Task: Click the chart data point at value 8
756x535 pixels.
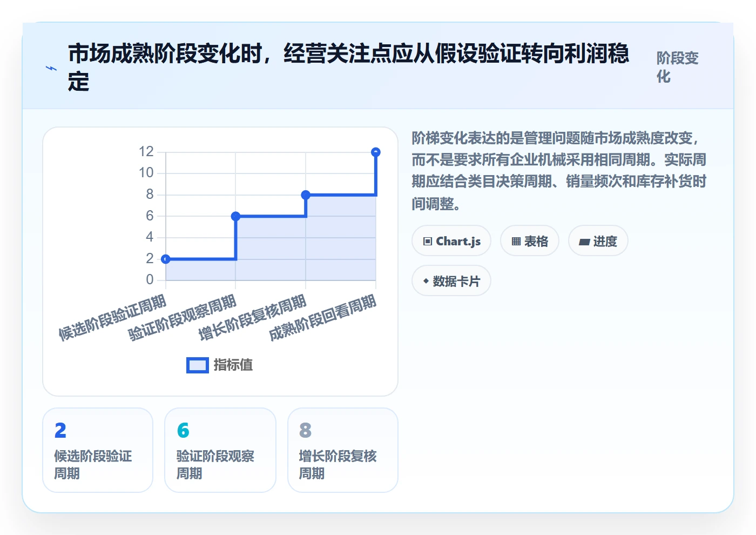Action: (306, 195)
